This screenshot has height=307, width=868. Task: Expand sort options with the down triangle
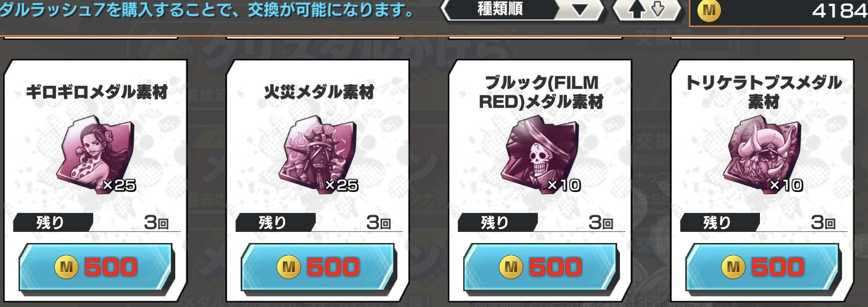pyautogui.click(x=580, y=10)
